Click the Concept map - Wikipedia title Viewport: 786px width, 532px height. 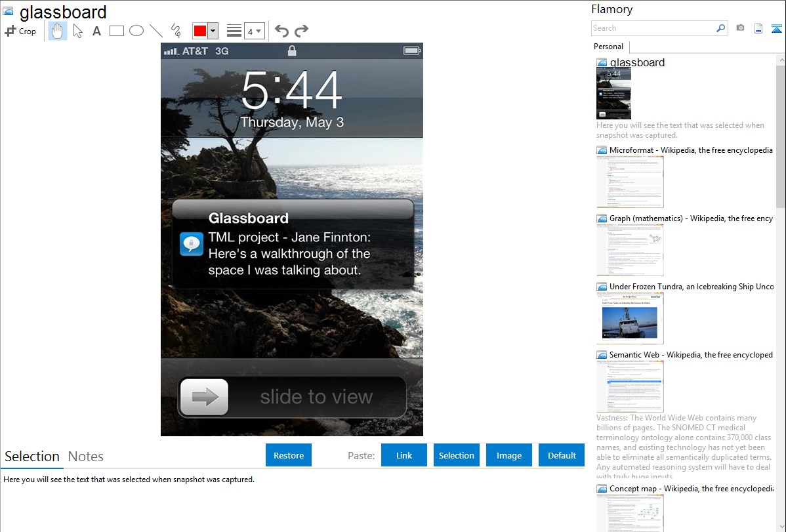click(x=692, y=488)
